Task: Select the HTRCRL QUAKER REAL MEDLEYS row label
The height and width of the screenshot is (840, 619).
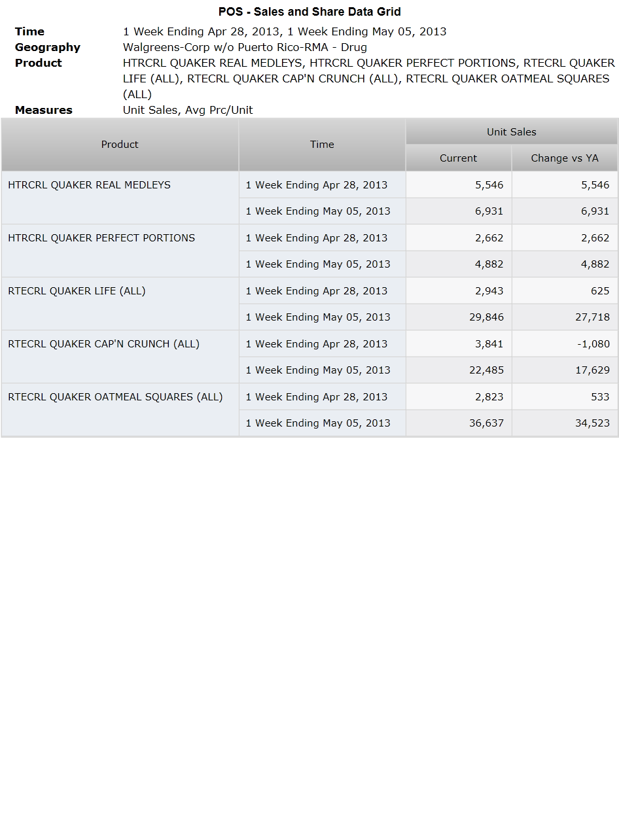Action: click(x=120, y=198)
